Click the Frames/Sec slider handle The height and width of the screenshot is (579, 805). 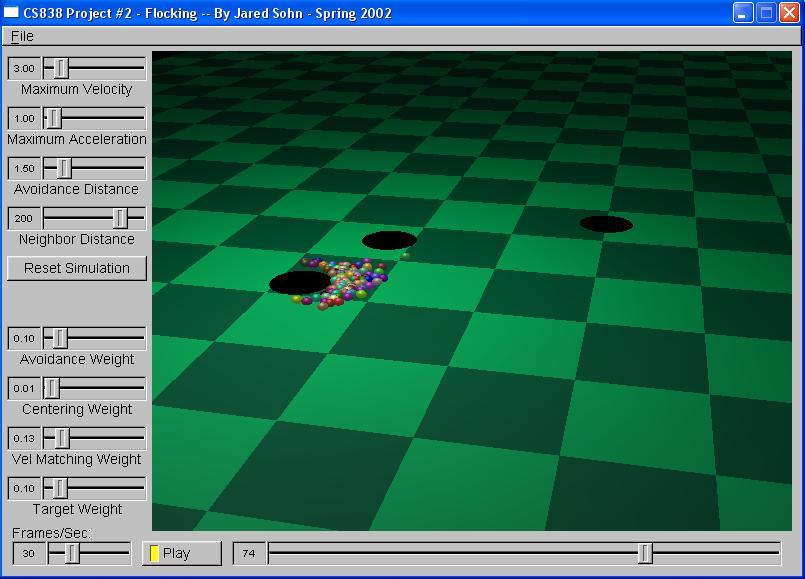tap(72, 553)
